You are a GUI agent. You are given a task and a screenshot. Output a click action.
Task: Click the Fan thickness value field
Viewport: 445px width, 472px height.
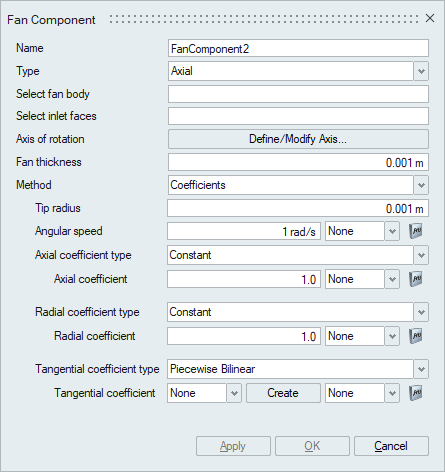coord(298,162)
